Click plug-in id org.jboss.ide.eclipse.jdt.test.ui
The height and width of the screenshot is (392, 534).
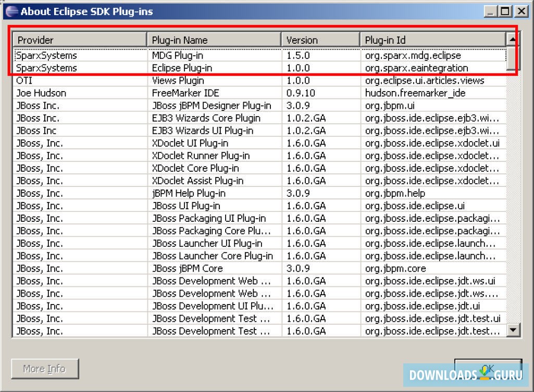tap(433, 319)
